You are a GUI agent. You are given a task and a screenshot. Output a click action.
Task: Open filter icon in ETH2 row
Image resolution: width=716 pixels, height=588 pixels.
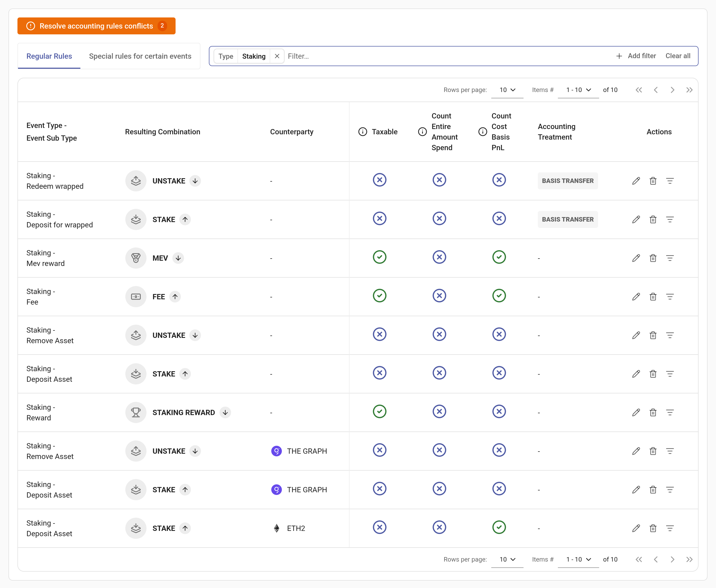[x=670, y=529]
